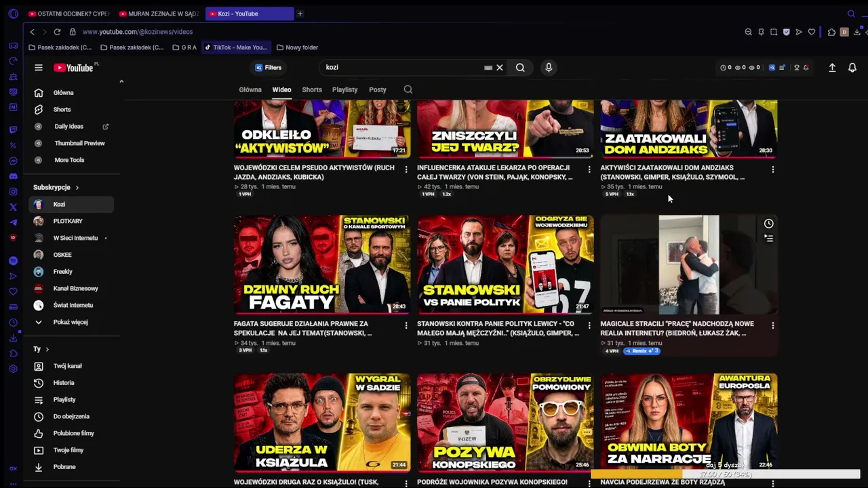Open Discord in the Opera sidebar
Image resolution: width=868 pixels, height=488 pixels.
click(13, 176)
